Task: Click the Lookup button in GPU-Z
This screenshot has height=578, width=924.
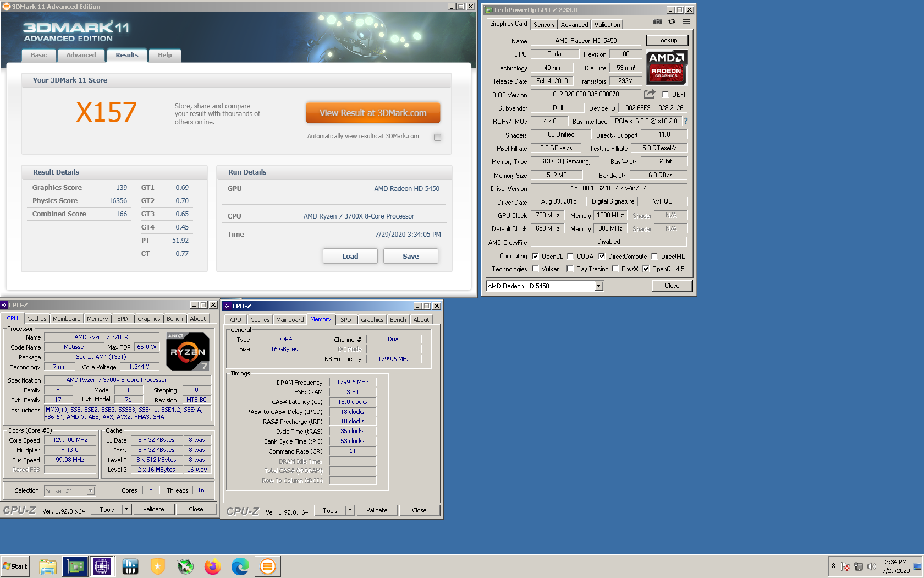Action: [x=667, y=40]
